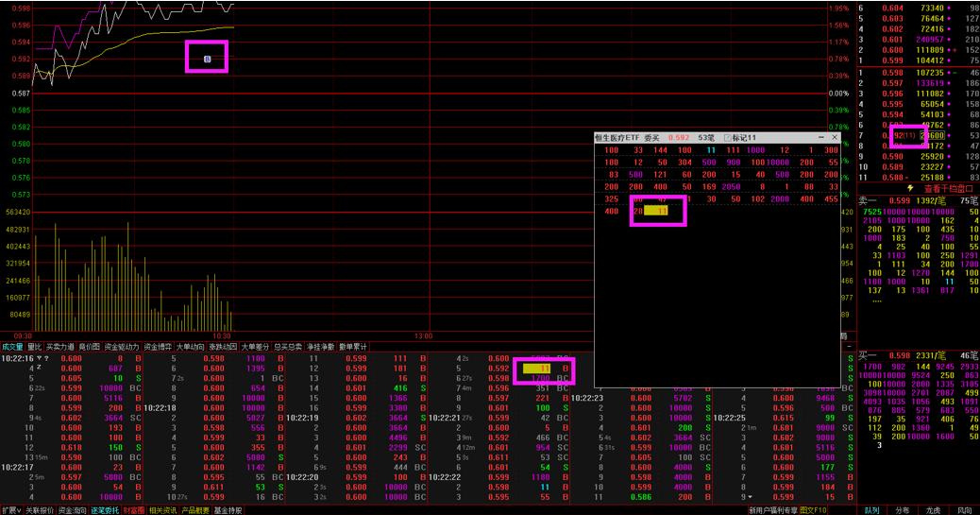Click the blue B marker on chart

208,59
